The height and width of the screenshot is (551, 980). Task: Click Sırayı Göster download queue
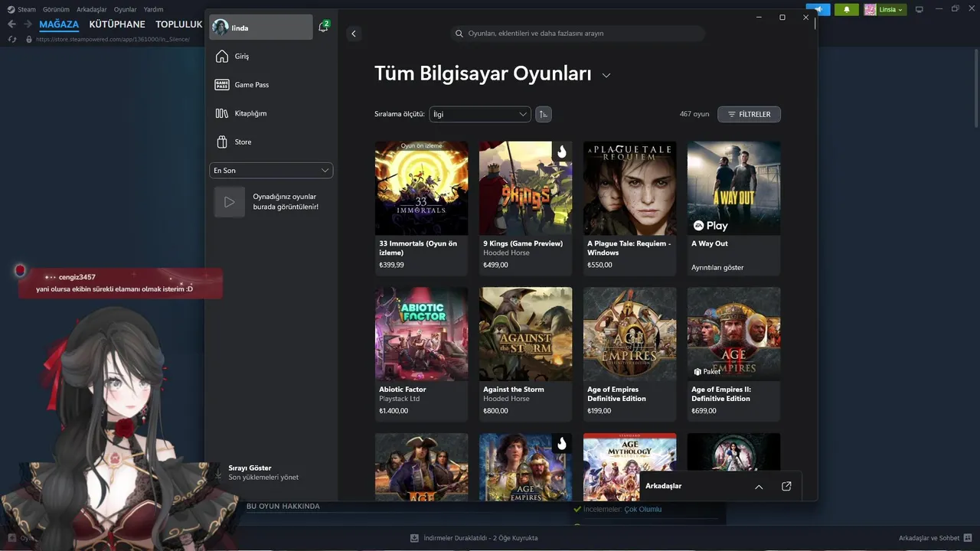click(x=250, y=468)
